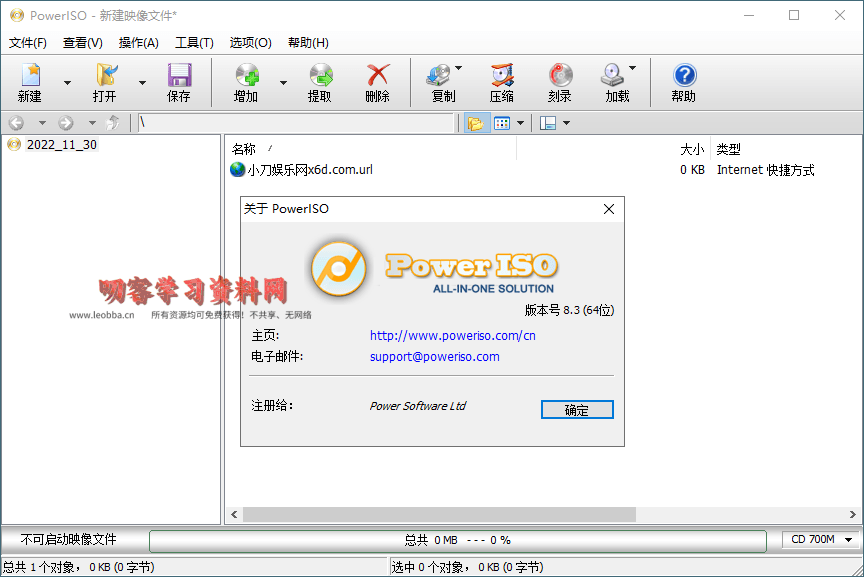Viewport: 864px width, 577px height.
Task: Click the horizontal scrollbar in the file list
Action: pos(440,515)
